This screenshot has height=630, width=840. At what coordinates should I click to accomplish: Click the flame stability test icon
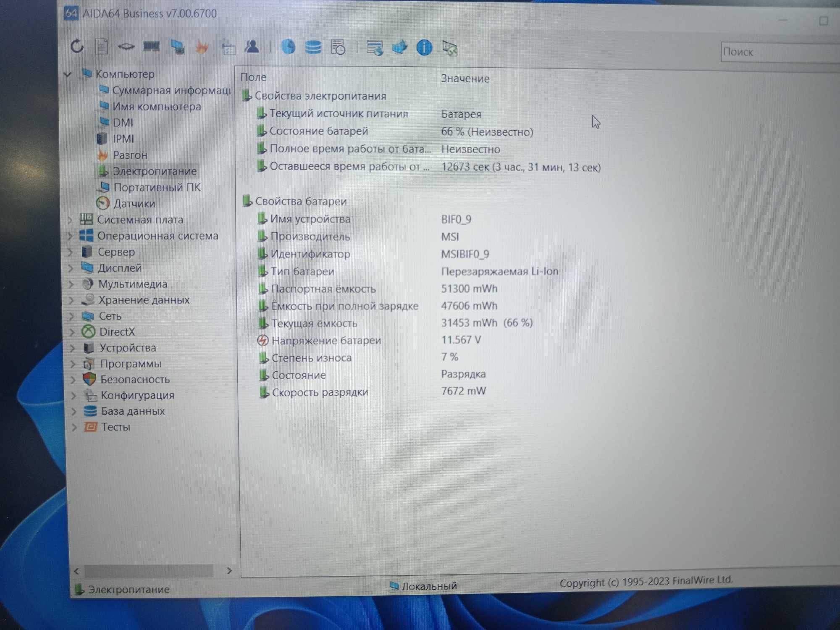pyautogui.click(x=202, y=47)
